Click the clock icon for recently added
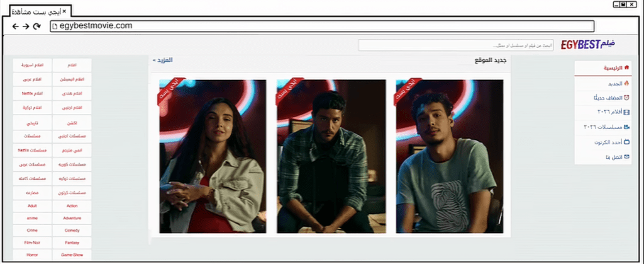Image resolution: width=644 pixels, height=264 pixels. [x=626, y=98]
